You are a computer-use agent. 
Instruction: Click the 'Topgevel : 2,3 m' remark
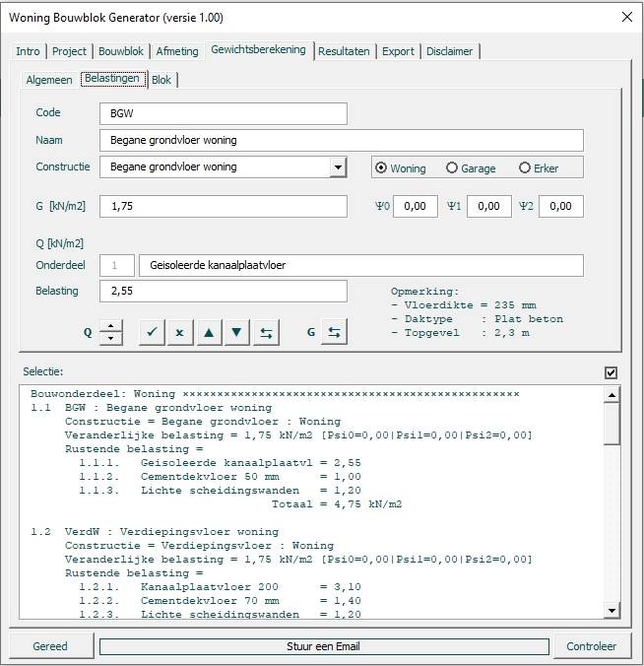[460, 333]
